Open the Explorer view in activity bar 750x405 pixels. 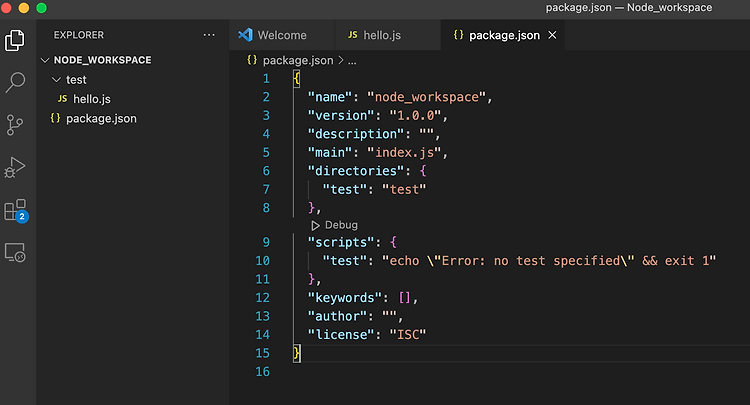click(15, 41)
